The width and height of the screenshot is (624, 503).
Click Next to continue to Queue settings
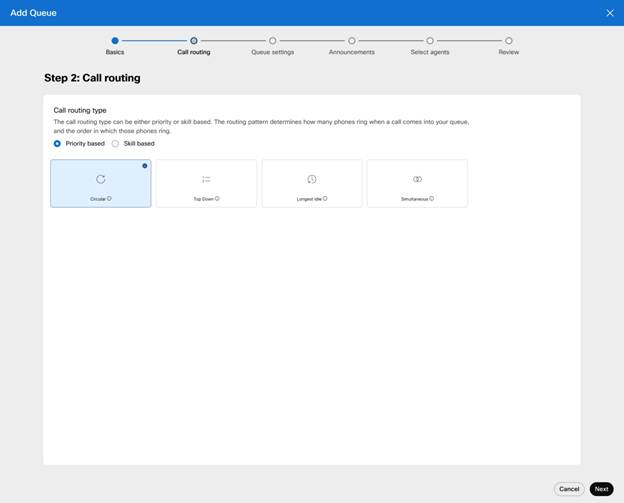click(x=601, y=489)
